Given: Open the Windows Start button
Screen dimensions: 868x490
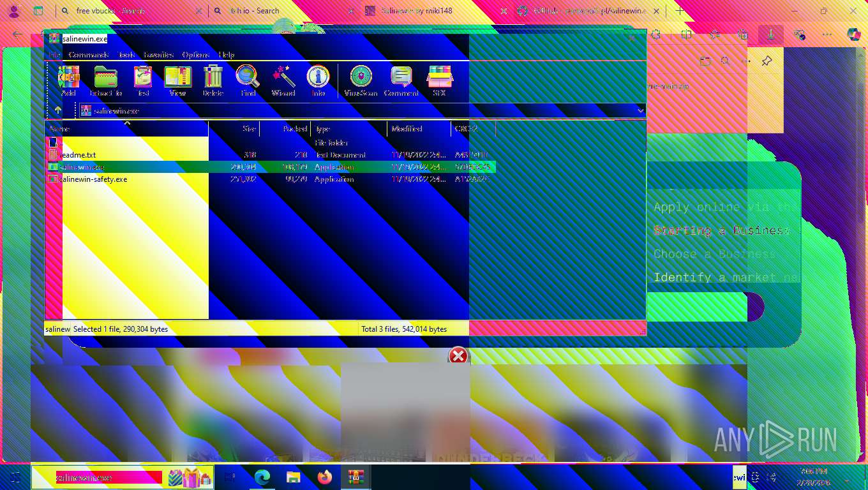Looking at the screenshot, I should 15,477.
